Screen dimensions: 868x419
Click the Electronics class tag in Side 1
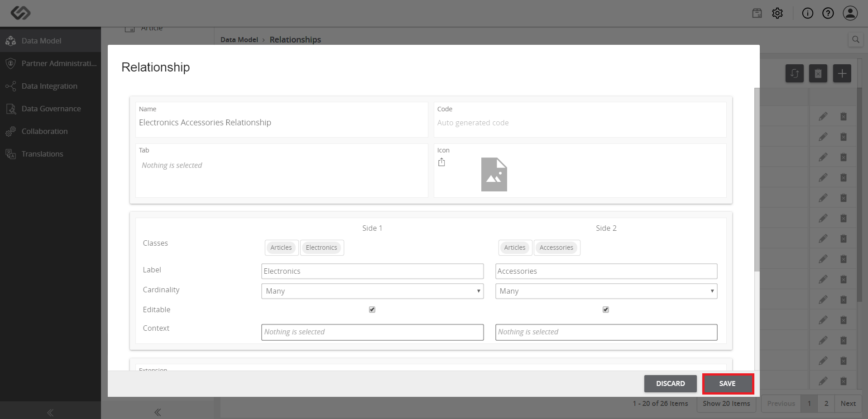tap(321, 248)
